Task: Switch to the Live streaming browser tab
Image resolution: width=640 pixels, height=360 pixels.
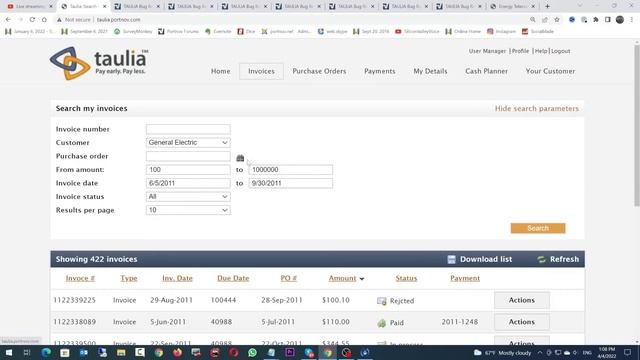Action: (30, 7)
